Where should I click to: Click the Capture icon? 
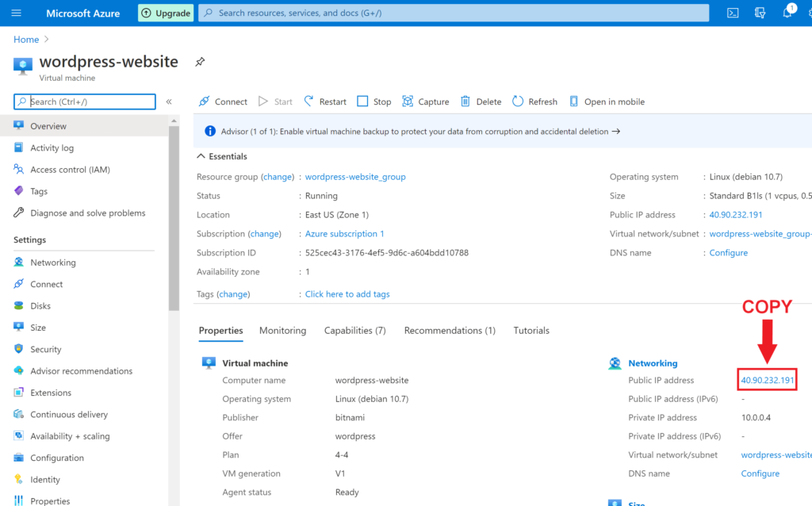click(408, 101)
